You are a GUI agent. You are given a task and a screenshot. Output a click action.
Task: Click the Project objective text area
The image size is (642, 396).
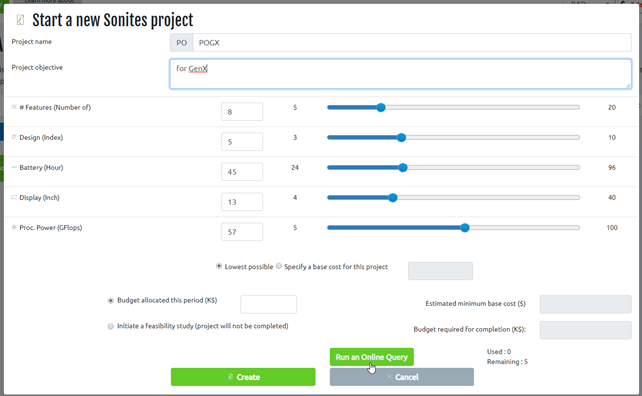[400, 74]
